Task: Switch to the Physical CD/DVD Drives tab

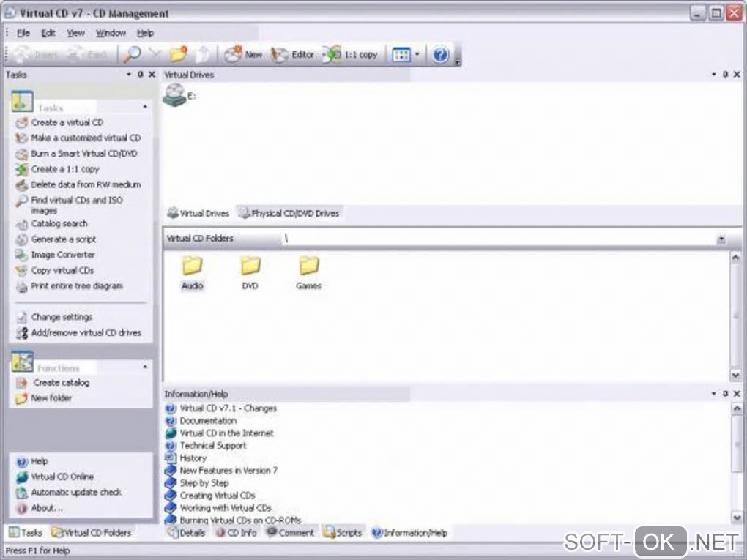Action: (x=290, y=213)
